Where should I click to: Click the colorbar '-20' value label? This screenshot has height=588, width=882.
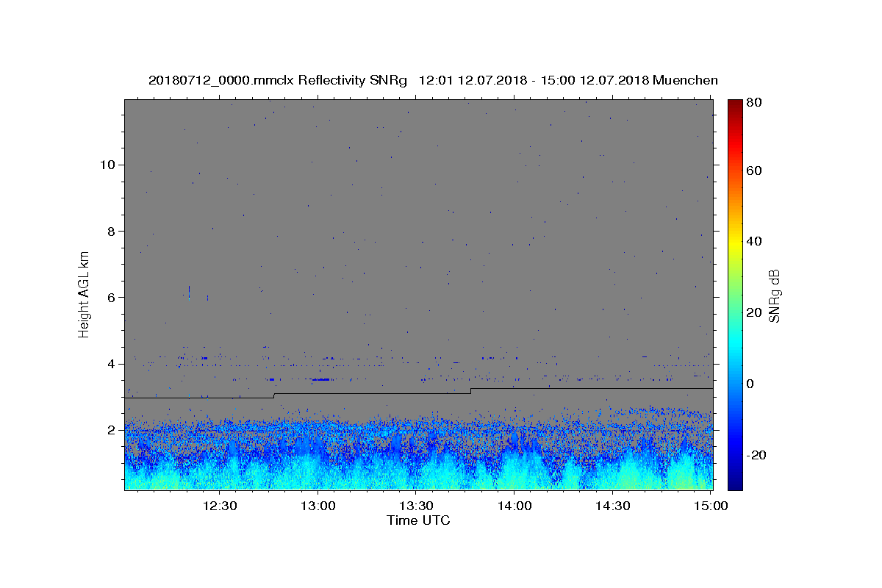758,455
